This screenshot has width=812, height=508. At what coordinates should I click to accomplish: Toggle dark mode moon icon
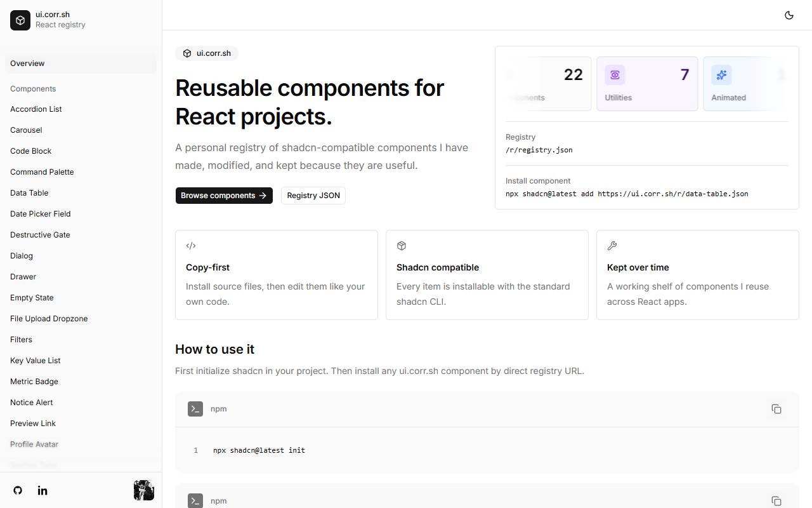pyautogui.click(x=789, y=15)
